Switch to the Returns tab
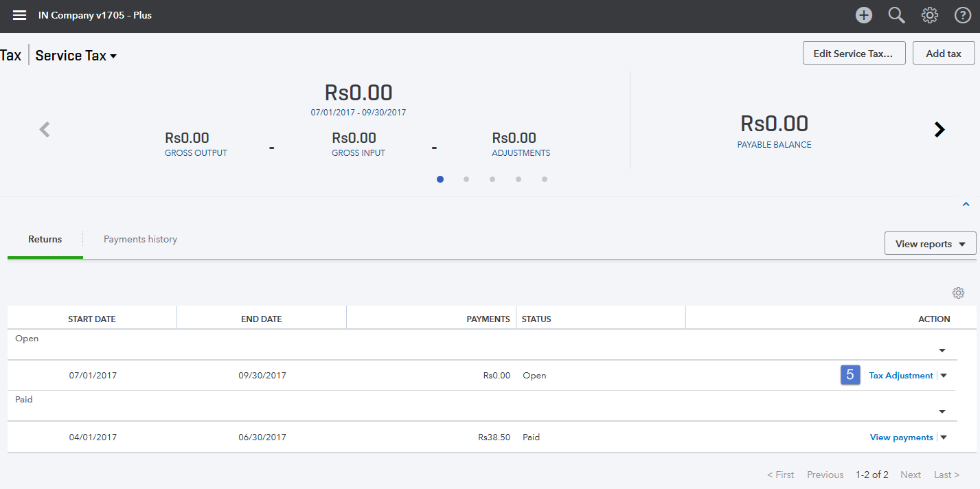Viewport: 980px width, 489px height. [45, 240]
